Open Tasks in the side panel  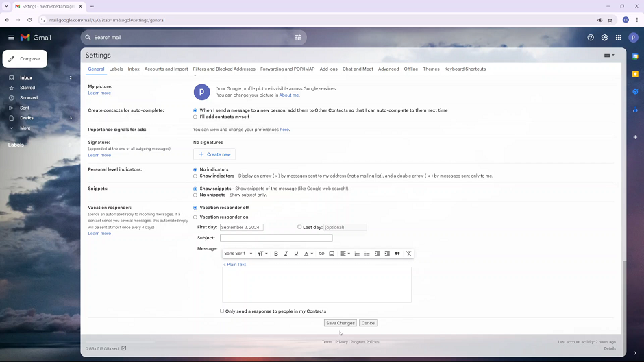(635, 92)
